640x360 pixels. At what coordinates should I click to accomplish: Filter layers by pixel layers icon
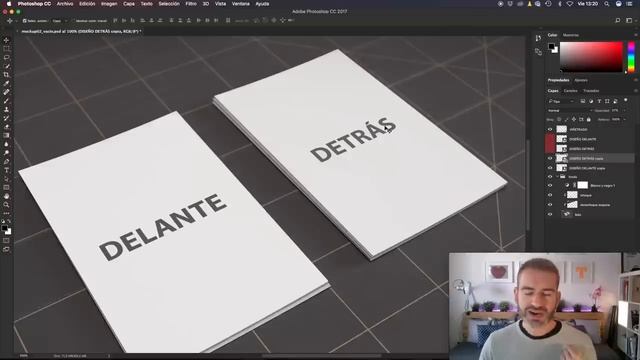point(582,101)
